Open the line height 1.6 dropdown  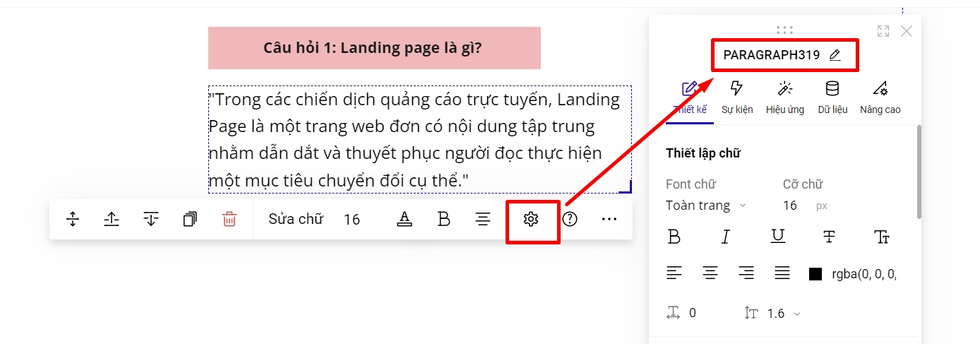click(783, 313)
